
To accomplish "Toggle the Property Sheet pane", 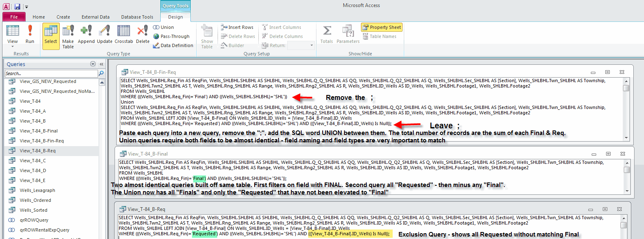I will [382, 27].
